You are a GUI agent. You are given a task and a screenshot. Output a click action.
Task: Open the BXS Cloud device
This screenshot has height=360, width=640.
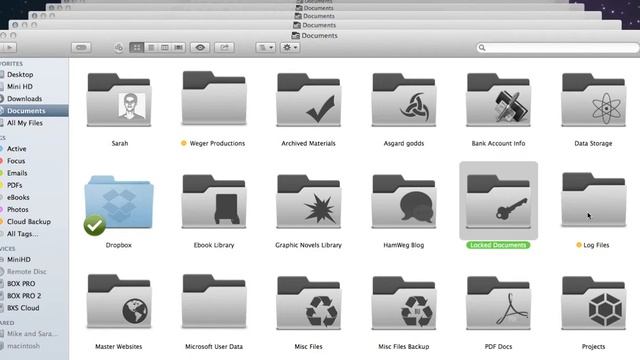click(x=23, y=308)
